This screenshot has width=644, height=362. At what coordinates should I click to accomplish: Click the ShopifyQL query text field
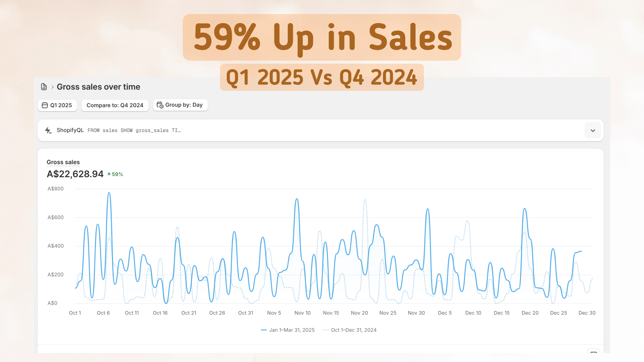(134, 130)
